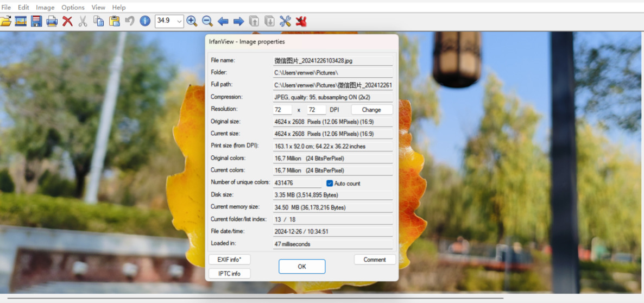Open settings with the wrench tools icon
The height and width of the screenshot is (303, 644).
[x=285, y=21]
